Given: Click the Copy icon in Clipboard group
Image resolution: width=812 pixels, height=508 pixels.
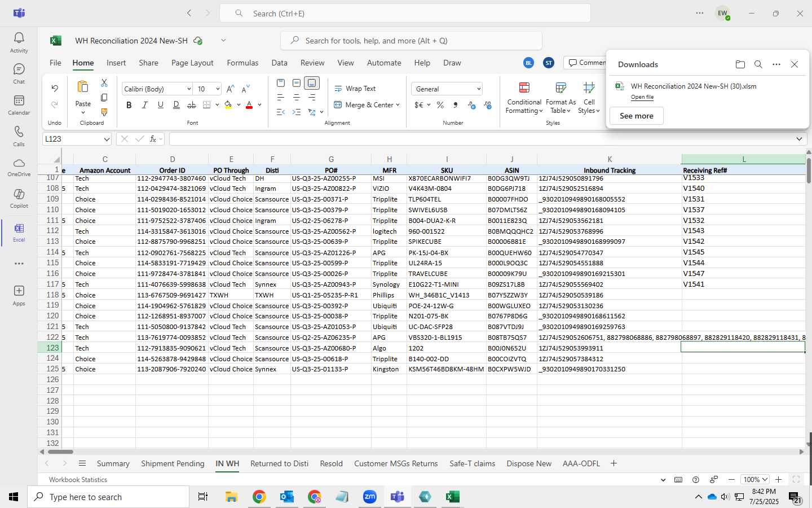Looking at the screenshot, I should pos(104,98).
